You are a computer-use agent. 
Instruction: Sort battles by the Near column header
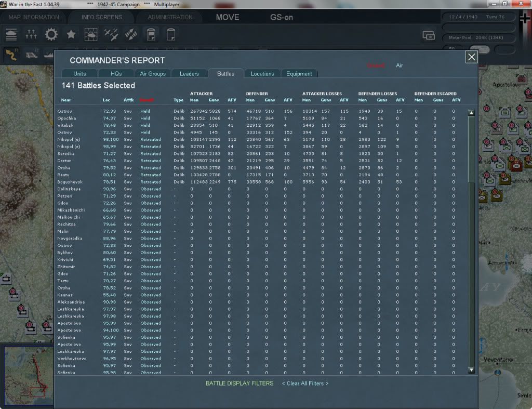(66, 100)
